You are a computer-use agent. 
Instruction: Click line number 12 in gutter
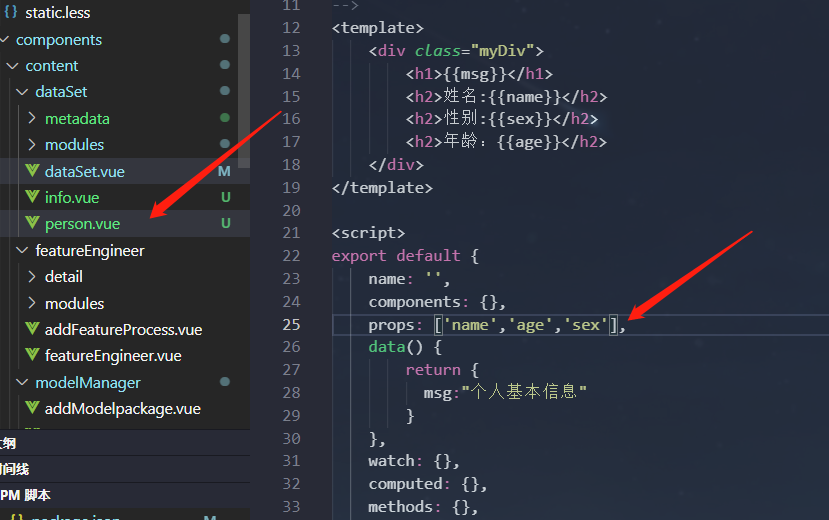pos(291,27)
